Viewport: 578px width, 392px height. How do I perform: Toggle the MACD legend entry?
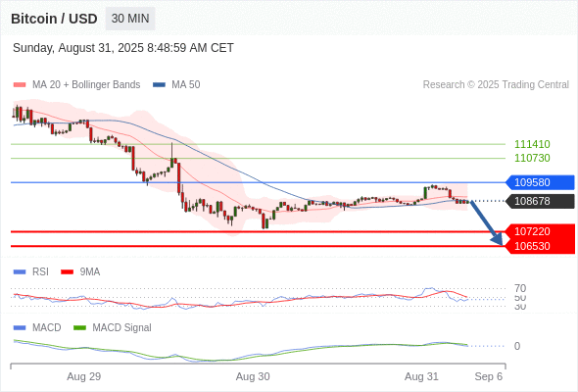(37, 327)
